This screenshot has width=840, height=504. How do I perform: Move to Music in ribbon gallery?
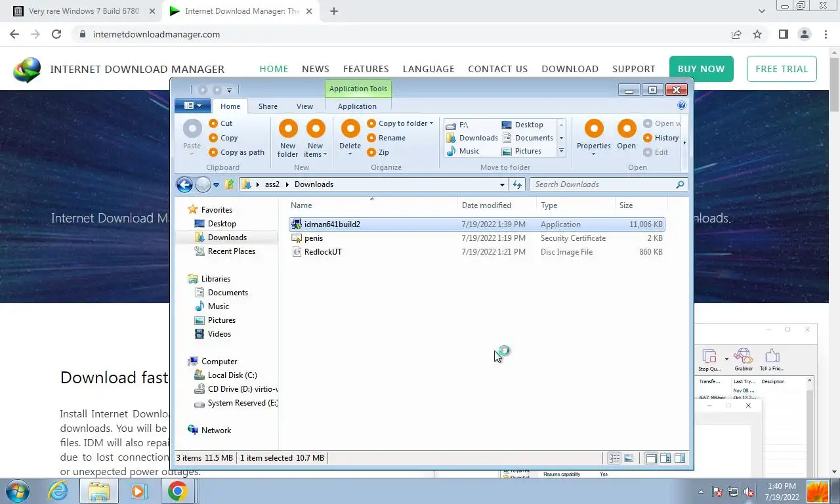pyautogui.click(x=463, y=151)
